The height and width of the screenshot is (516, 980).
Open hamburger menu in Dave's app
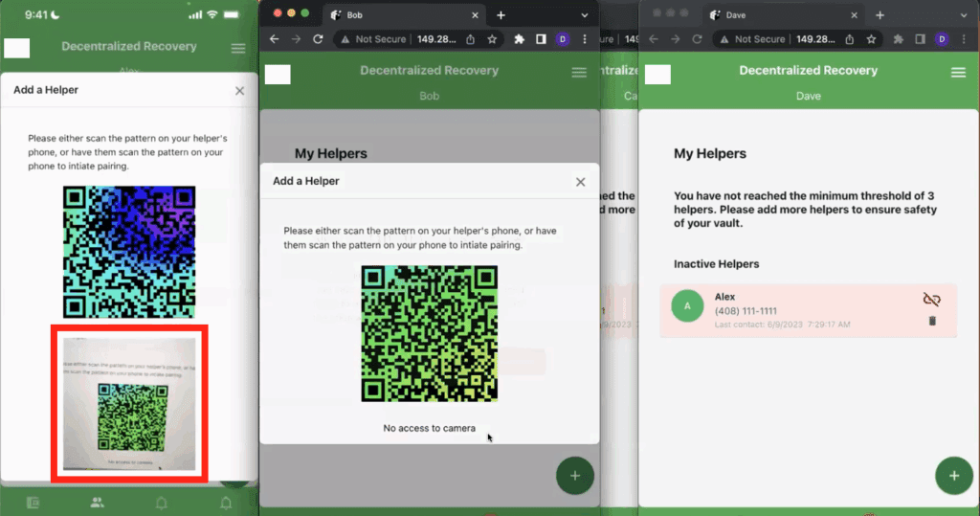958,73
